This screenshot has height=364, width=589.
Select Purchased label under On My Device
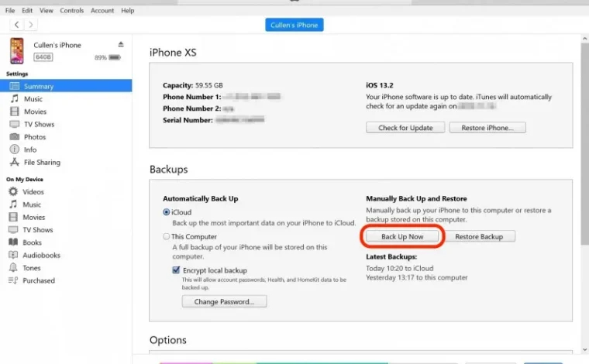coord(39,280)
